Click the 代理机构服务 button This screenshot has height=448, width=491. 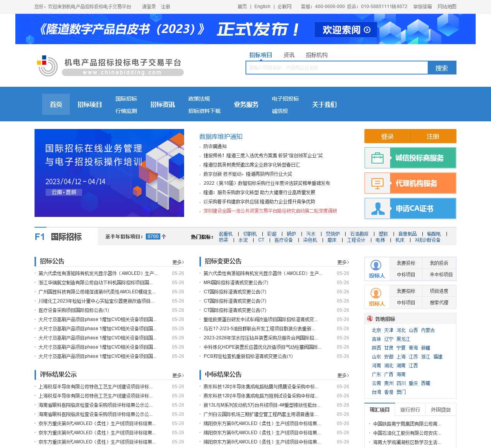(410, 183)
